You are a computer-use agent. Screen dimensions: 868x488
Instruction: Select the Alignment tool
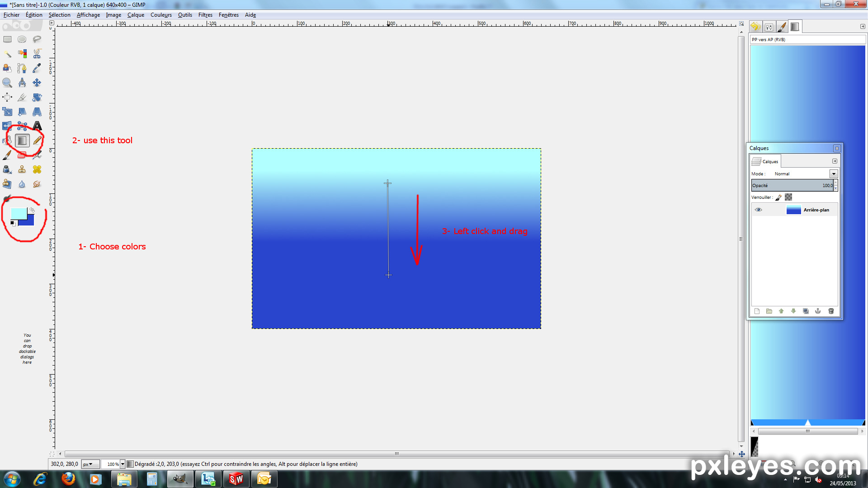tap(7, 97)
